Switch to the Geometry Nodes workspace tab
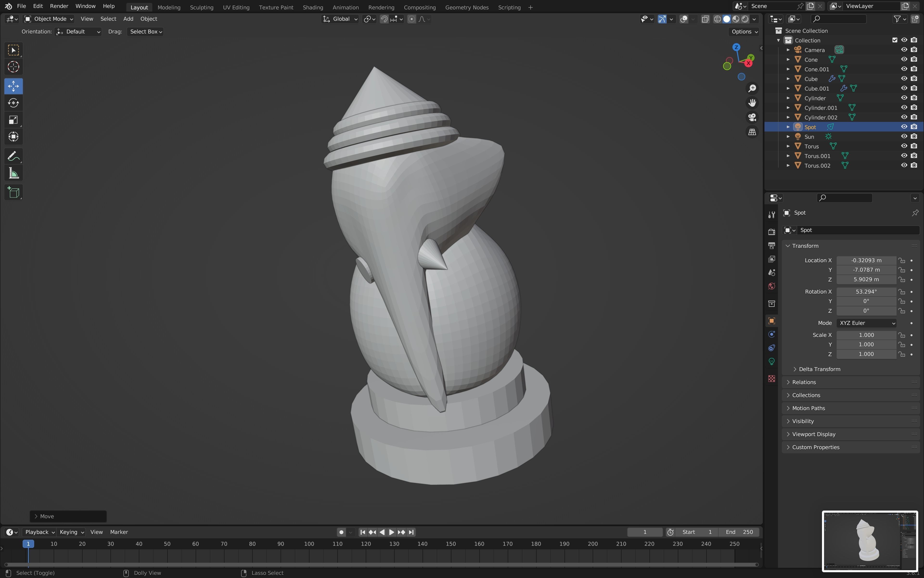Image resolution: width=924 pixels, height=578 pixels. click(x=467, y=7)
